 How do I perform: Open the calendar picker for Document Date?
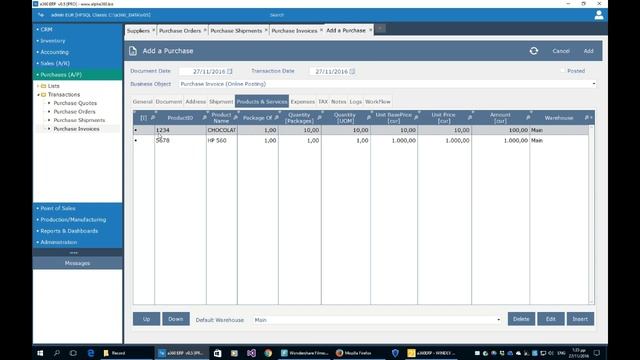click(229, 71)
